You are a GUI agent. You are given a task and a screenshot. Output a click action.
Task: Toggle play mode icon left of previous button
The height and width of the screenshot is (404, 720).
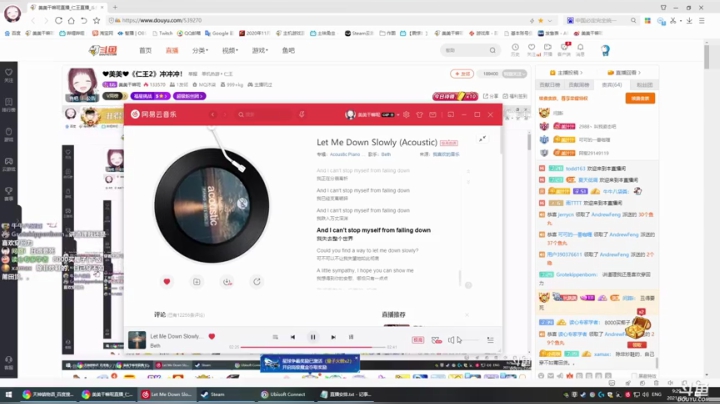[x=275, y=337]
